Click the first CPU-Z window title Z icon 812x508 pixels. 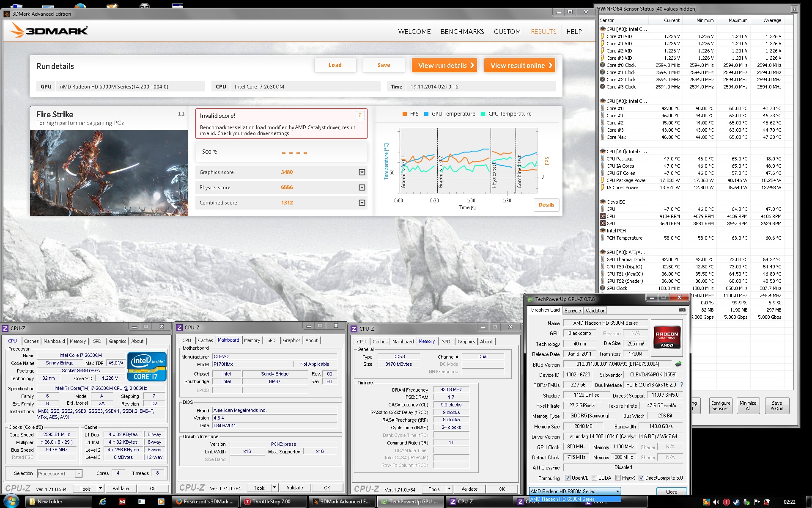tap(5, 328)
